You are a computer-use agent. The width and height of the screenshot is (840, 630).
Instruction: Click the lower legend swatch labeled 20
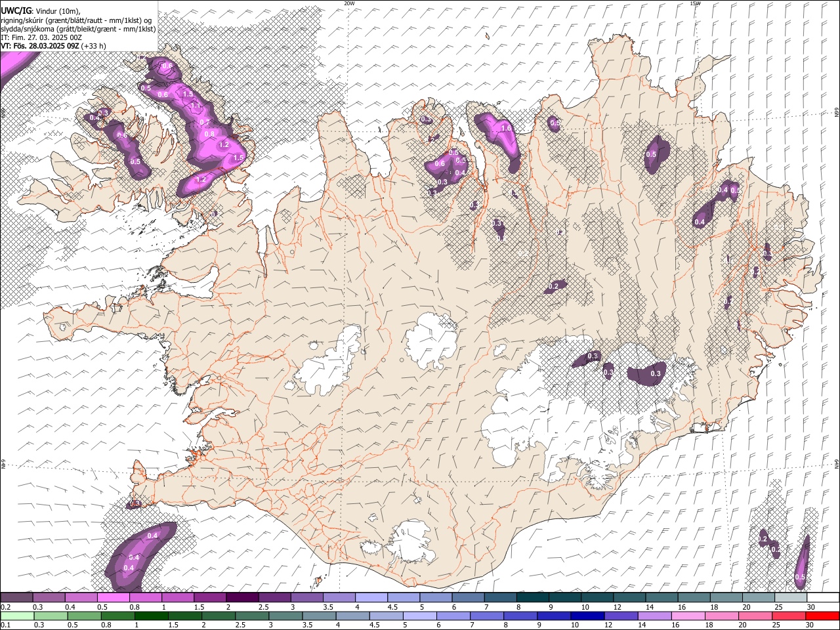tap(755, 616)
